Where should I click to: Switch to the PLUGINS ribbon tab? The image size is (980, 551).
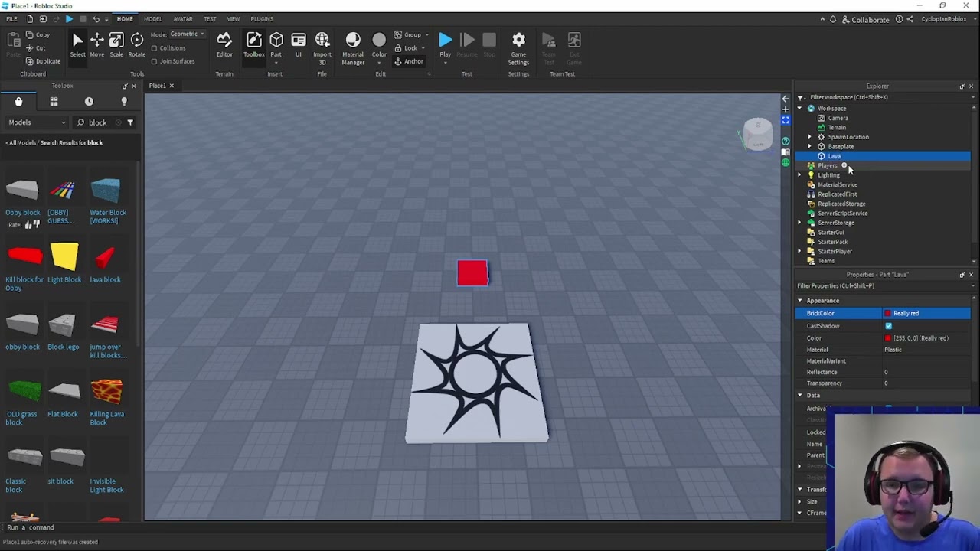click(x=261, y=18)
